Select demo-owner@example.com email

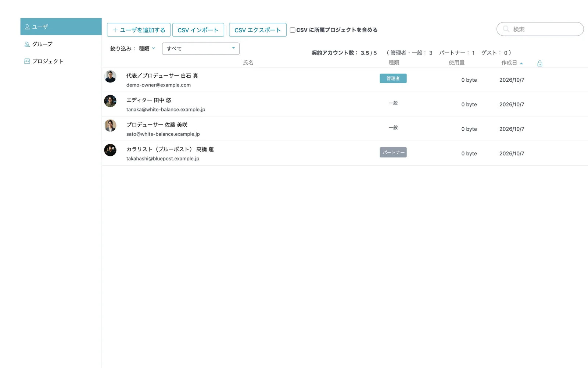click(x=158, y=85)
